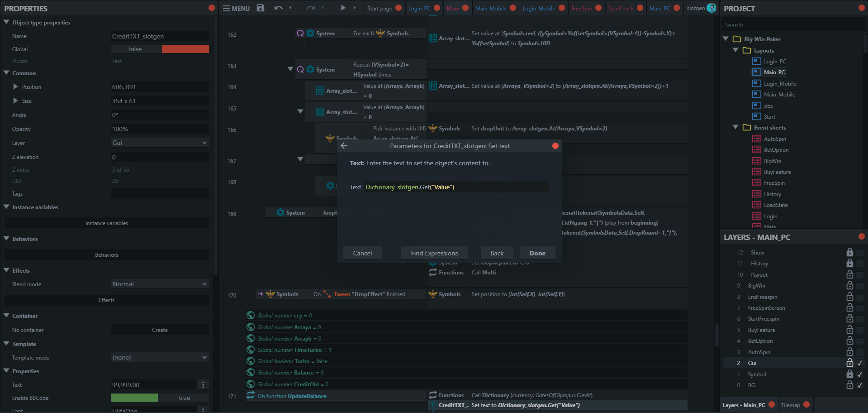Screen dimensions: 868x413
Task: Open the dropdown arrow beside the Play button
Action: pos(355,8)
